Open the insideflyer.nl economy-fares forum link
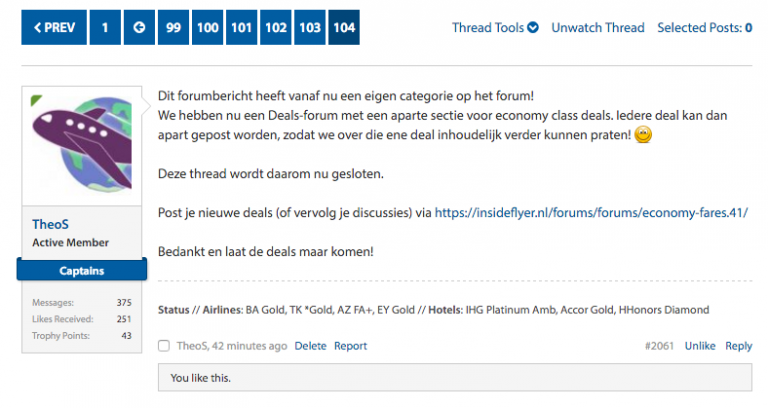 (591, 213)
